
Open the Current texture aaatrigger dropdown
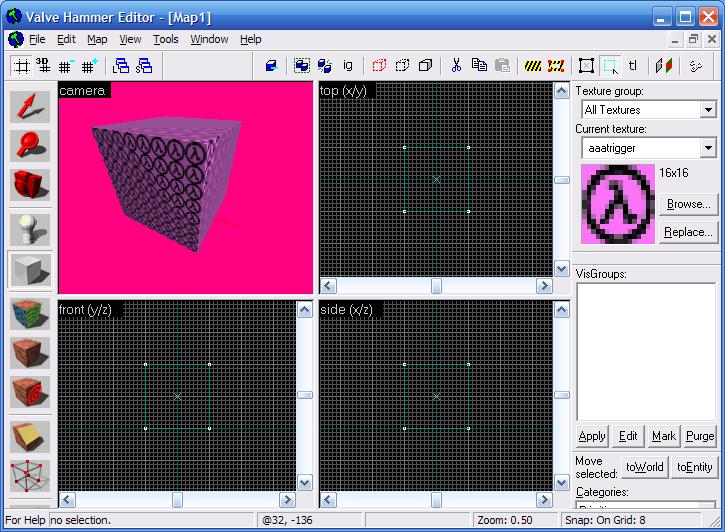tap(708, 148)
